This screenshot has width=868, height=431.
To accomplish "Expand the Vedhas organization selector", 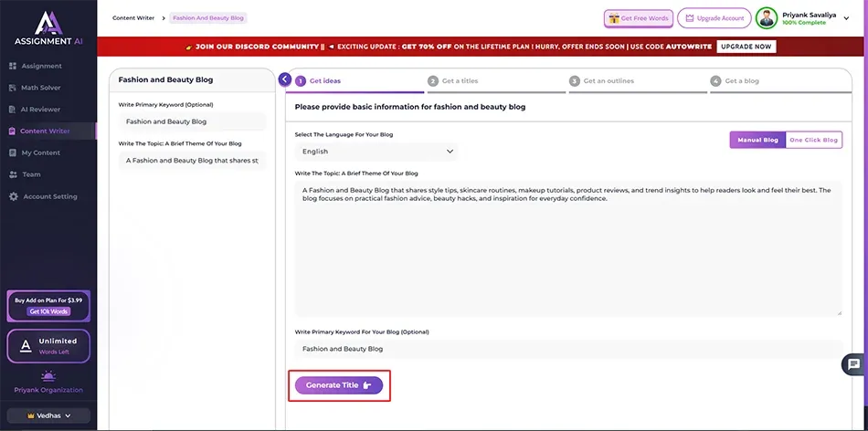I will click(x=48, y=415).
